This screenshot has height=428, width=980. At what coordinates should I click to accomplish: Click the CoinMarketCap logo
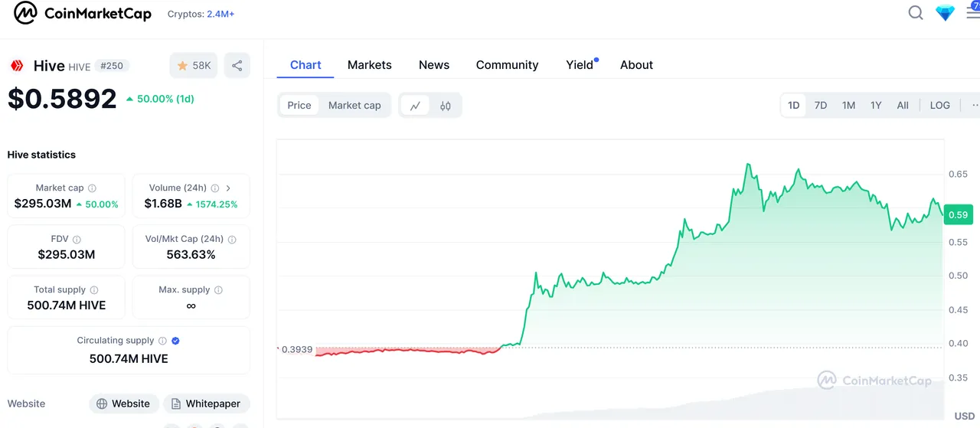tap(83, 13)
